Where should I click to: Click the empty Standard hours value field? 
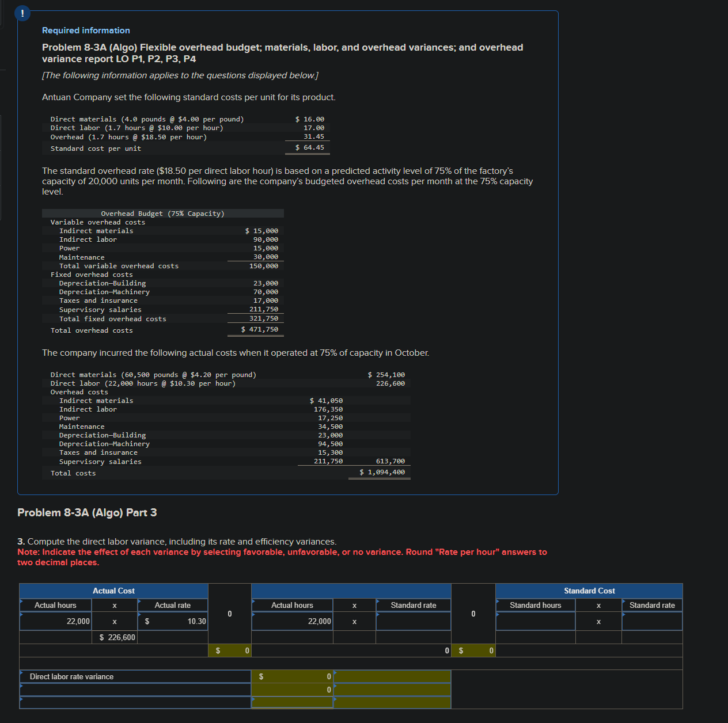(x=536, y=621)
